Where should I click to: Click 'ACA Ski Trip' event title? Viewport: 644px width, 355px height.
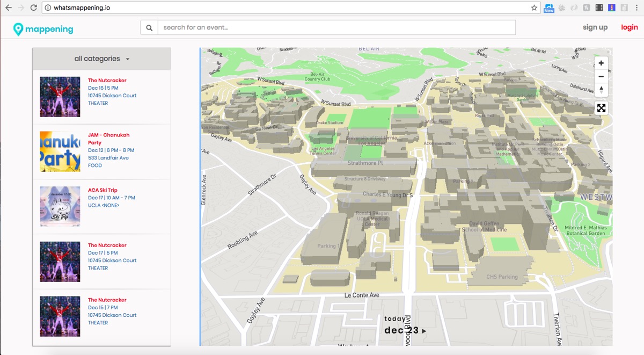pyautogui.click(x=103, y=190)
